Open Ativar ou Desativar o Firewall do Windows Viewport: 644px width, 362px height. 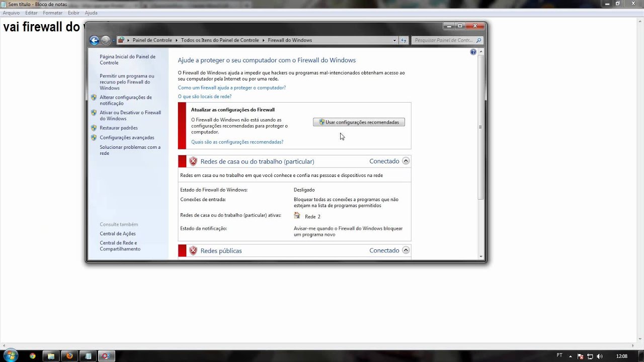(130, 116)
